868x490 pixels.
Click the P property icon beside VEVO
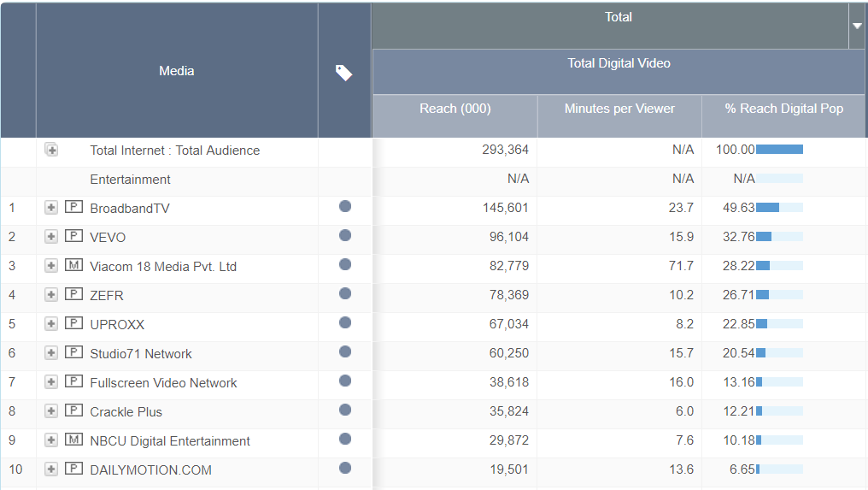point(73,235)
